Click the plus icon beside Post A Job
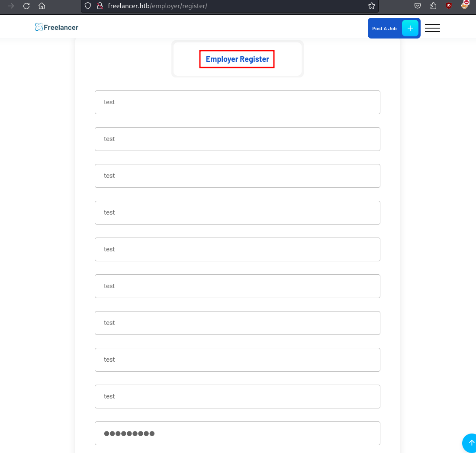 point(410,28)
